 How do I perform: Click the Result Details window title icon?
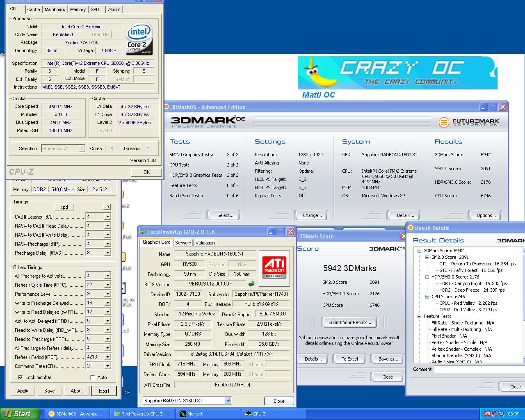(x=410, y=228)
